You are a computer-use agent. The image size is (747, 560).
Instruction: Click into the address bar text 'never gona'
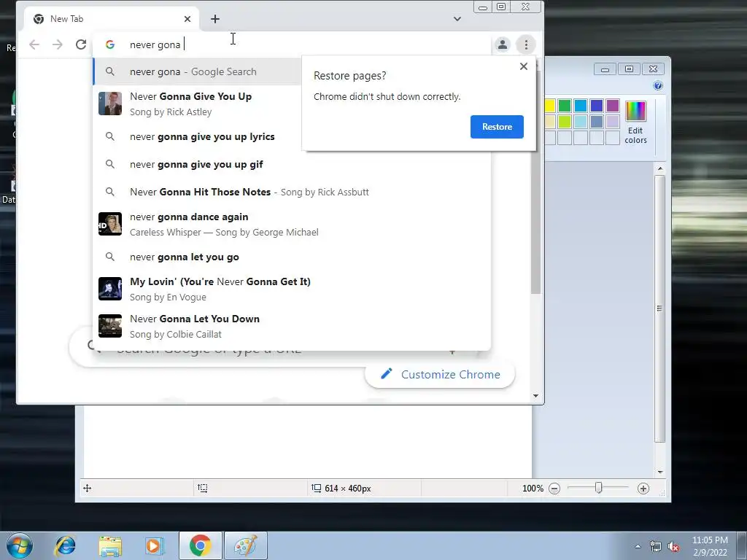pyautogui.click(x=155, y=44)
